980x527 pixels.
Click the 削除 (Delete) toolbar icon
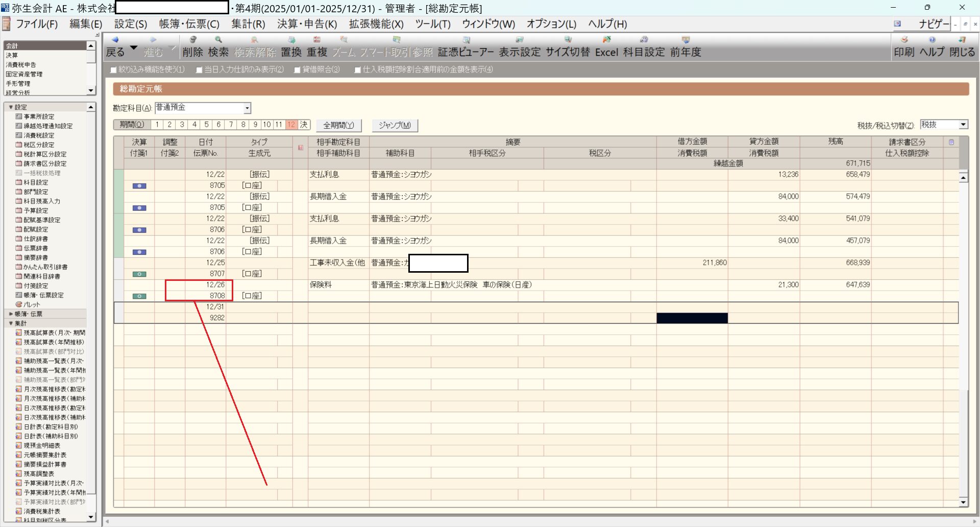pos(192,46)
